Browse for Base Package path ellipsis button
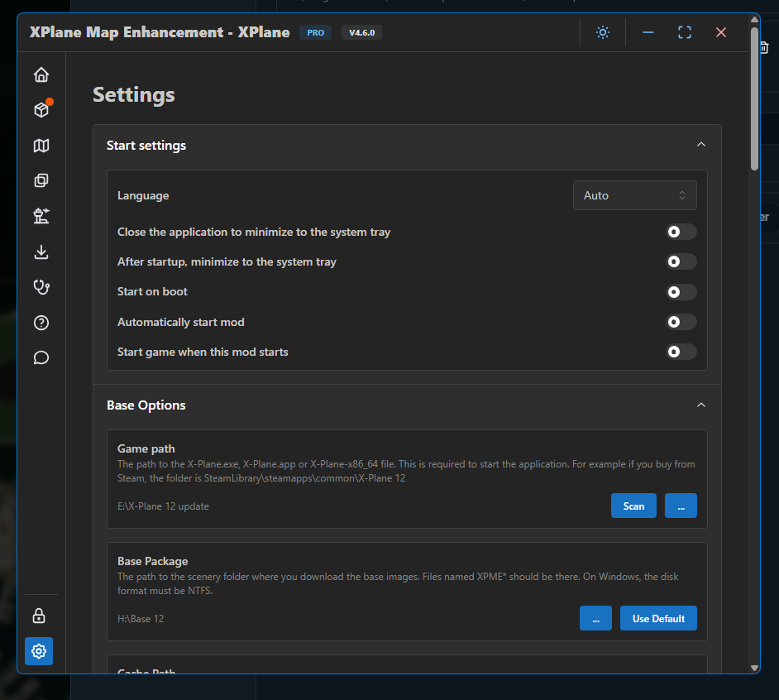Image resolution: width=779 pixels, height=700 pixels. pyautogui.click(x=595, y=618)
